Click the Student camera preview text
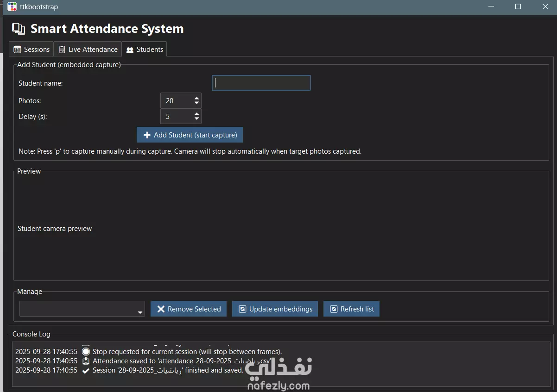 pos(55,229)
